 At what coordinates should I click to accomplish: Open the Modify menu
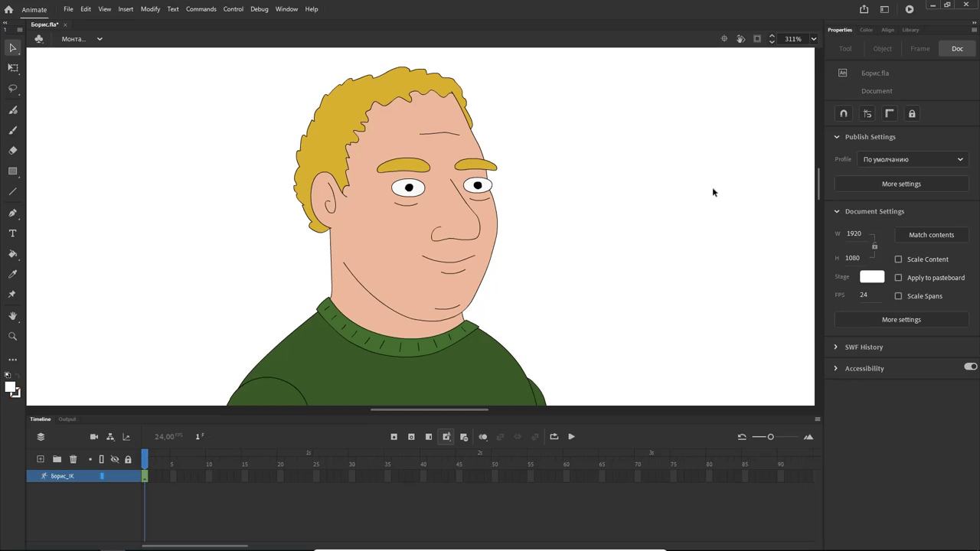pyautogui.click(x=150, y=9)
